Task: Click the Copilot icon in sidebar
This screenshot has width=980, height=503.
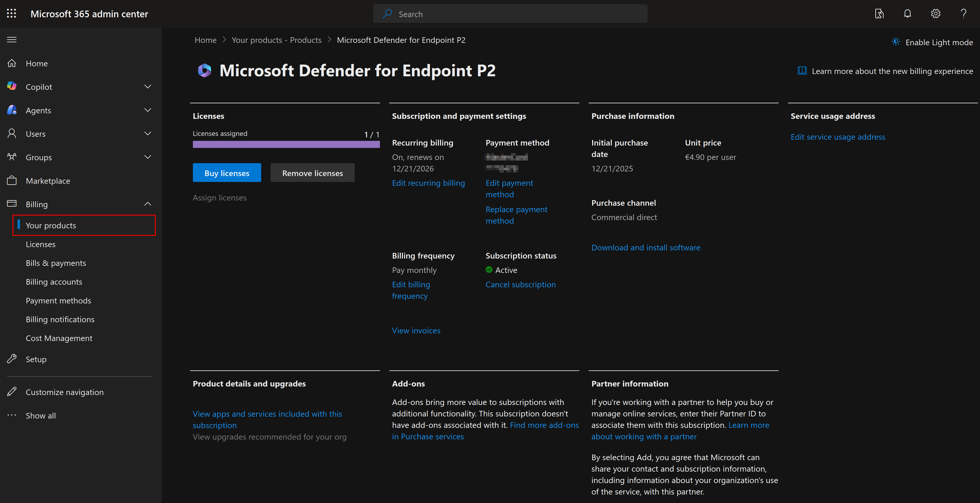Action: click(x=12, y=87)
